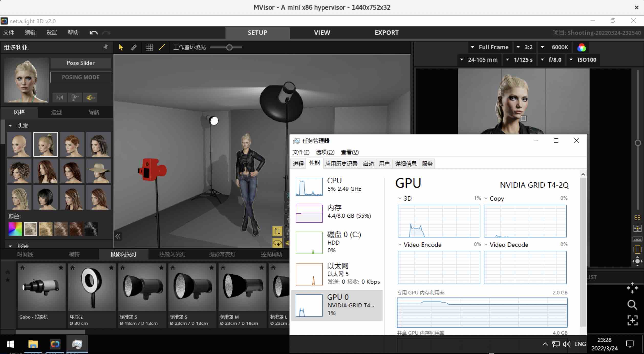Click the mirror pose icon
Image resolution: width=644 pixels, height=354 pixels.
coord(60,98)
